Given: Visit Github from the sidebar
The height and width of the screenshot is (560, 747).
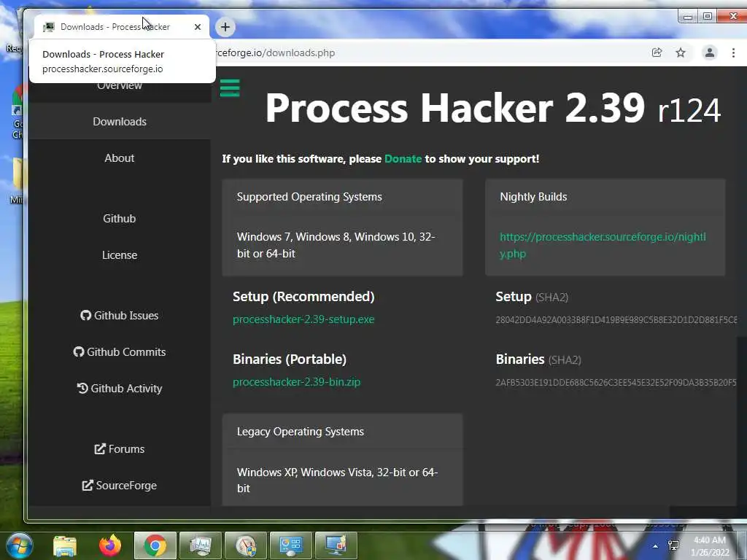Looking at the screenshot, I should pos(119,219).
